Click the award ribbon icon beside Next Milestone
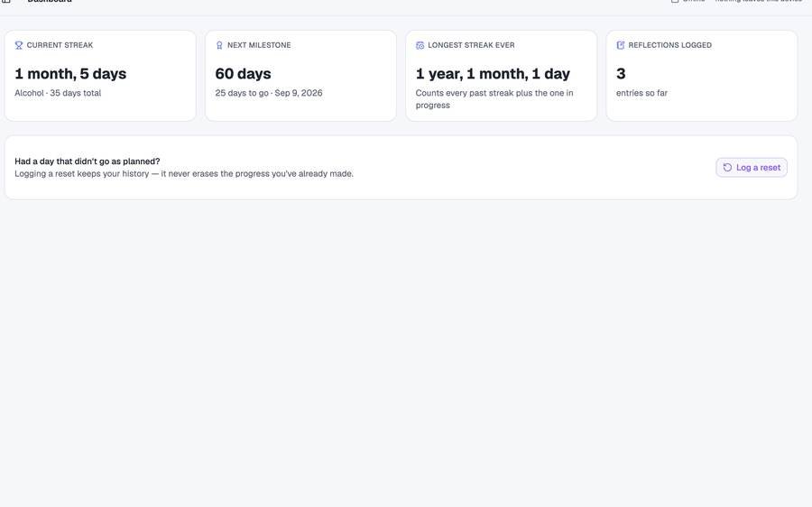The image size is (812, 507). pos(219,46)
